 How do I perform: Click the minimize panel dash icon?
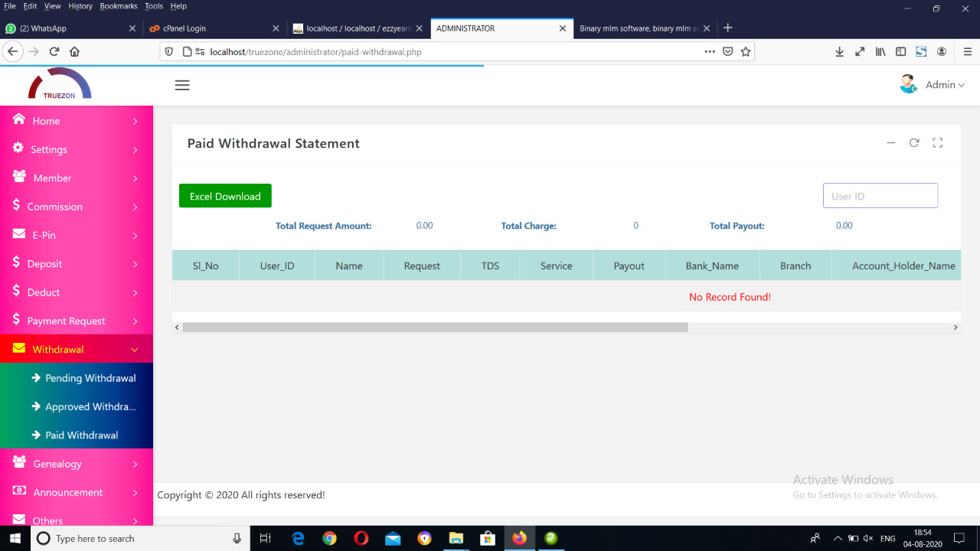891,143
